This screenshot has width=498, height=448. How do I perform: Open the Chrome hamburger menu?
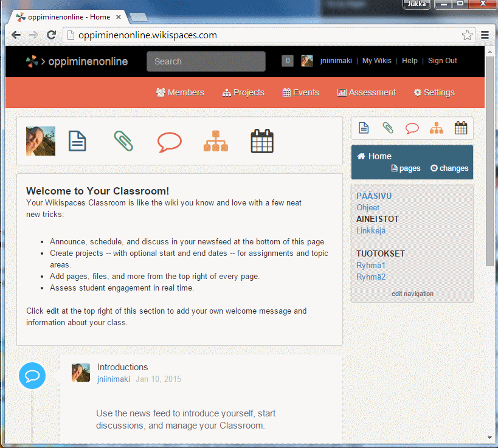[485, 35]
